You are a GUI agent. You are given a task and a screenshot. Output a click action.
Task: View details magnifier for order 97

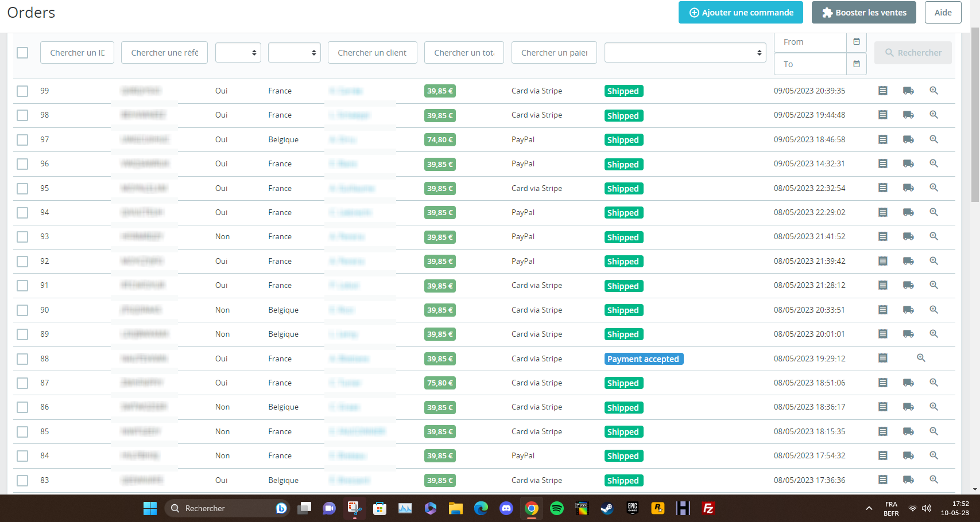934,139
